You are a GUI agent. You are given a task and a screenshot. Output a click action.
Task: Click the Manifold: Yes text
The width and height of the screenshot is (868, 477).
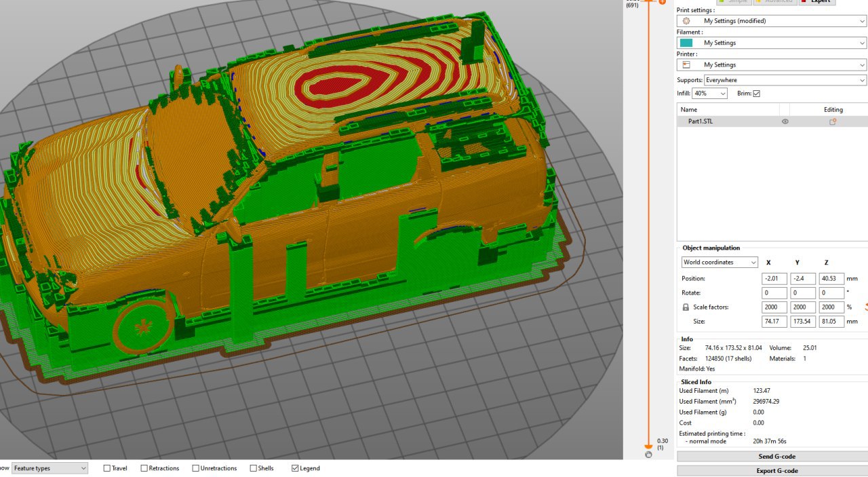click(697, 369)
